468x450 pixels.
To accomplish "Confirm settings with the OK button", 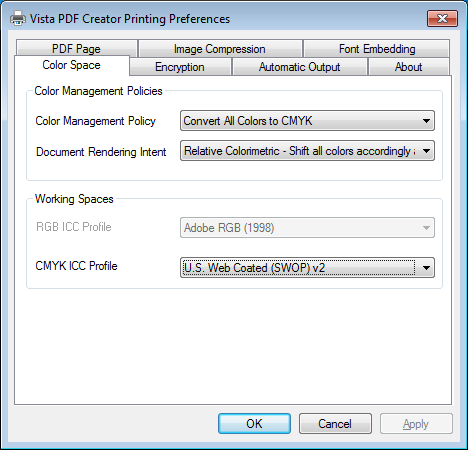I will (x=254, y=424).
